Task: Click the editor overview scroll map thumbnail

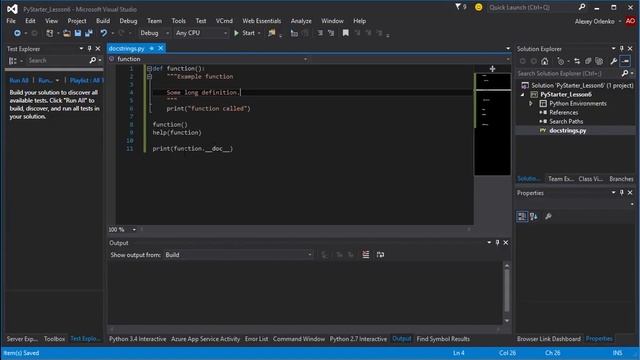Action: [x=493, y=124]
